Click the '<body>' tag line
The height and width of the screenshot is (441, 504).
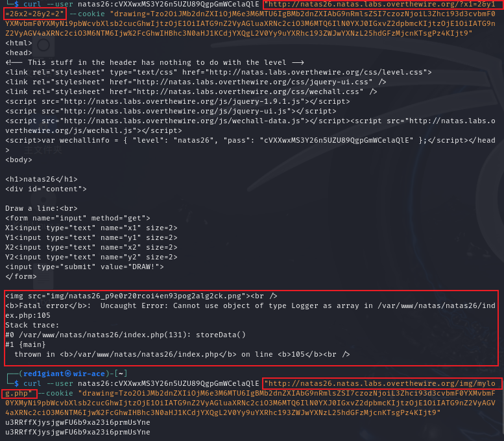(x=19, y=160)
